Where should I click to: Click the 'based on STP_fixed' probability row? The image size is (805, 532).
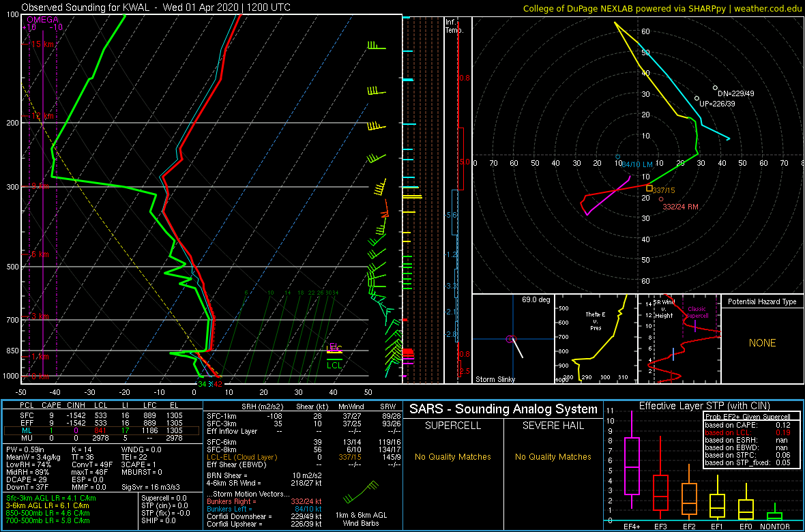(748, 464)
